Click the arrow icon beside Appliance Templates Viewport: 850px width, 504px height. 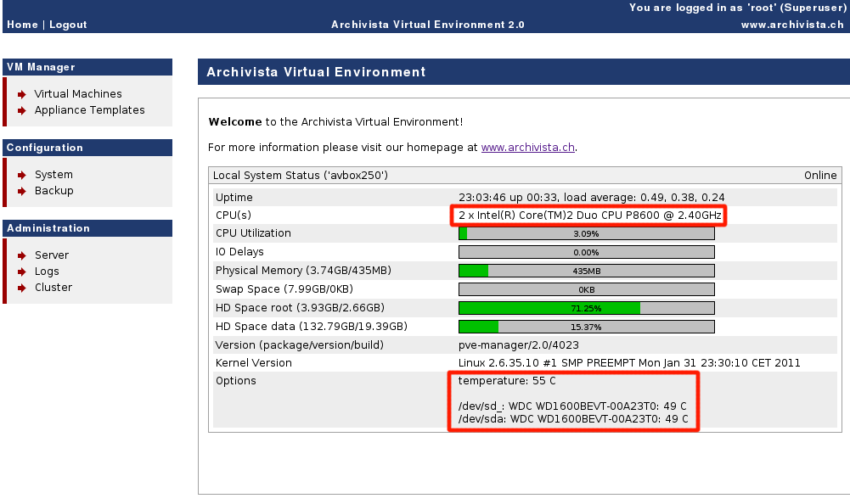(x=22, y=110)
